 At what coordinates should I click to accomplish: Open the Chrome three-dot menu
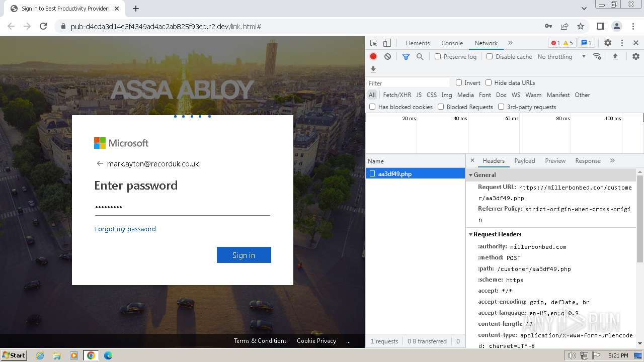point(633,26)
